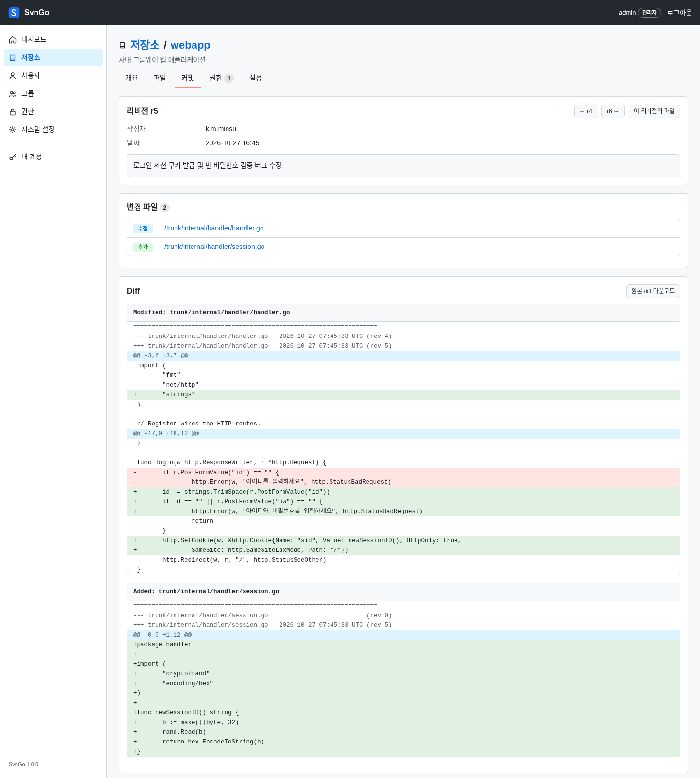Click 이 리비전의 파일 button

point(654,111)
